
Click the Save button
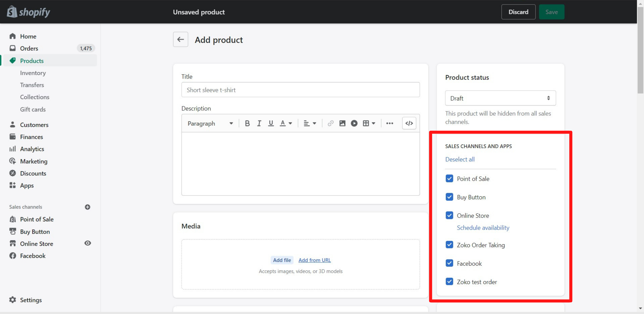point(552,12)
